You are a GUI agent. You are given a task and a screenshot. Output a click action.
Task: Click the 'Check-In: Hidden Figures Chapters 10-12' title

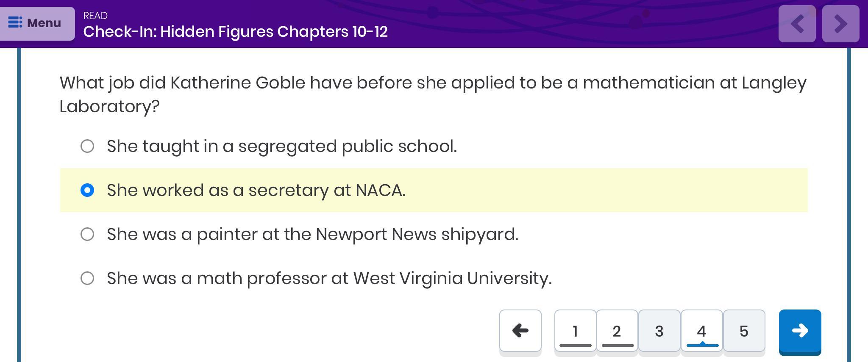pyautogui.click(x=235, y=32)
